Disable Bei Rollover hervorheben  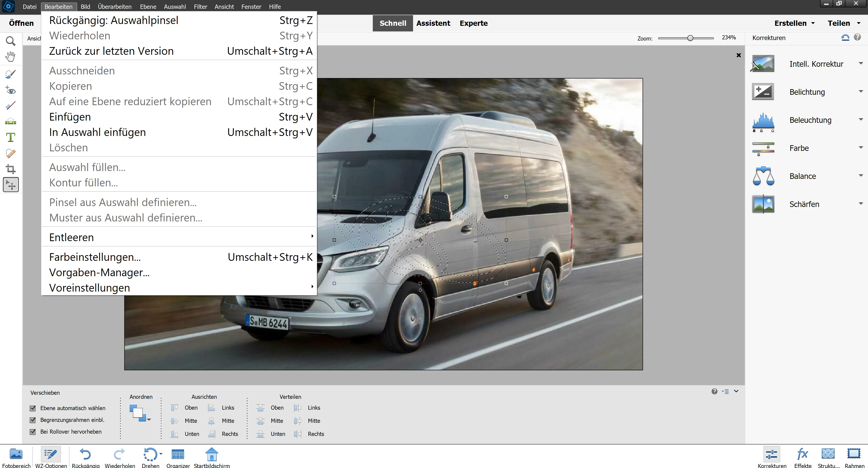pyautogui.click(x=33, y=432)
